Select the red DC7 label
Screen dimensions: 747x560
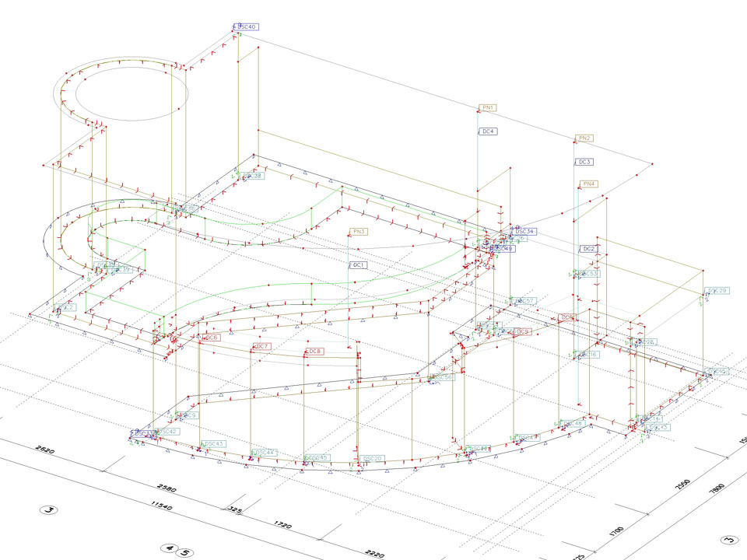pos(261,346)
